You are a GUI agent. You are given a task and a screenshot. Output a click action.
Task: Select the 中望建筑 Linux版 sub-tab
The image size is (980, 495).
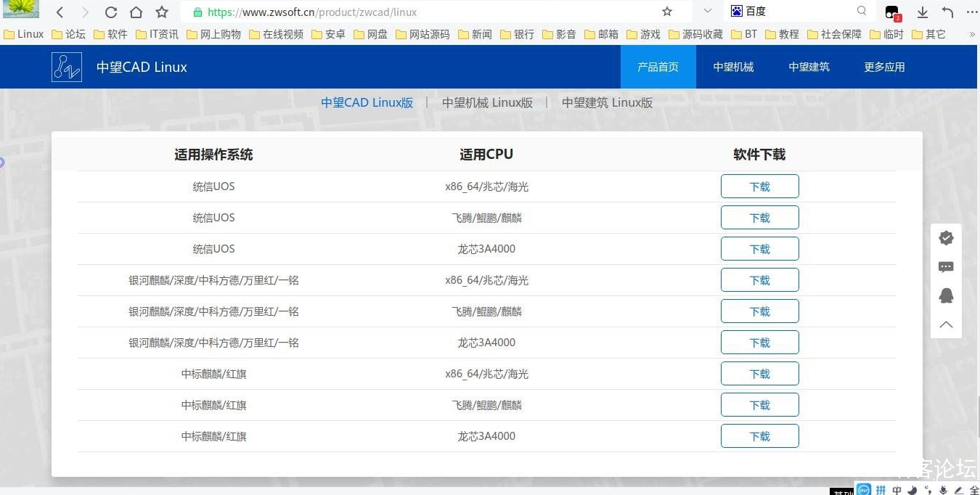(x=607, y=103)
